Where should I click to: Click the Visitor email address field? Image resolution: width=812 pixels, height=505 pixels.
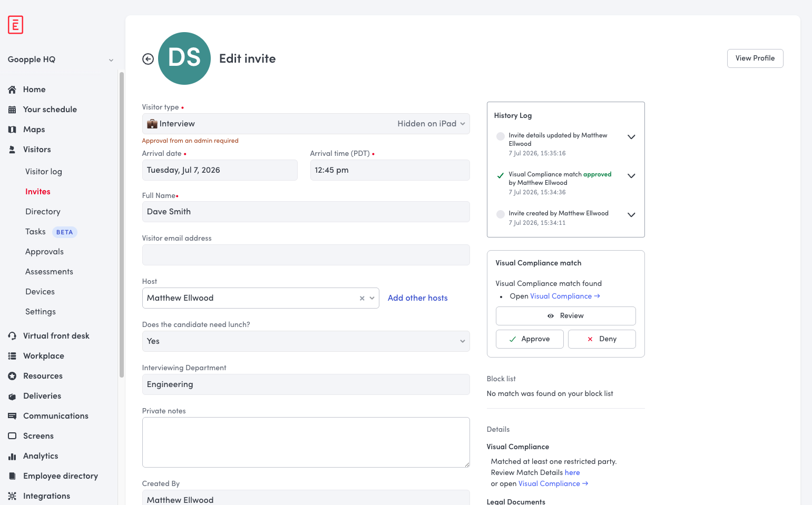pos(306,255)
